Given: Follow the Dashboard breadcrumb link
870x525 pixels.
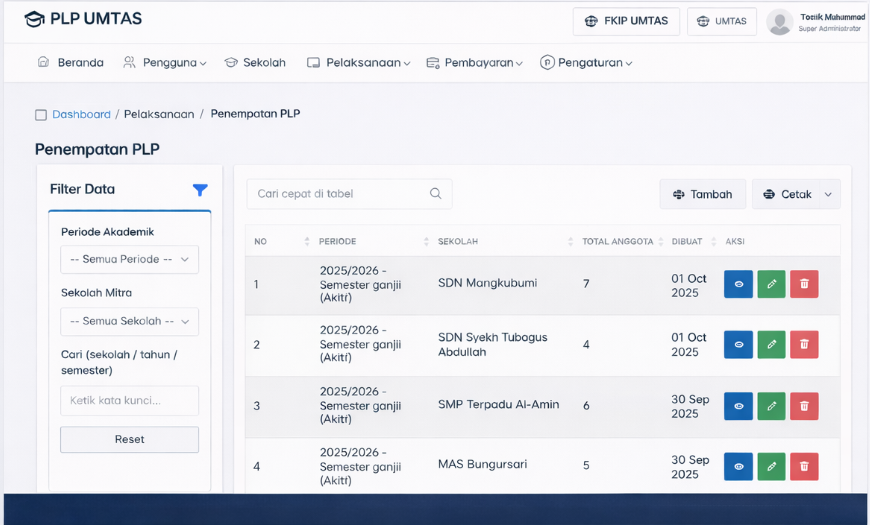Looking at the screenshot, I should pos(82,114).
